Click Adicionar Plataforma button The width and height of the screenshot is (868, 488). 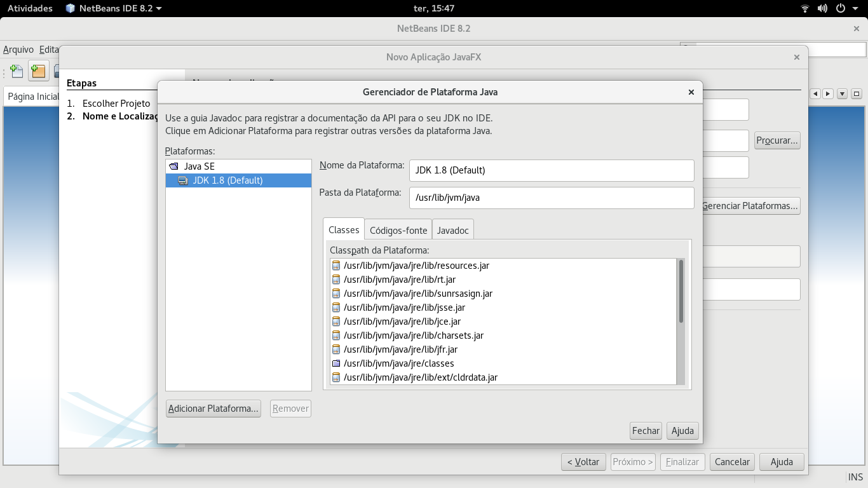coord(214,409)
